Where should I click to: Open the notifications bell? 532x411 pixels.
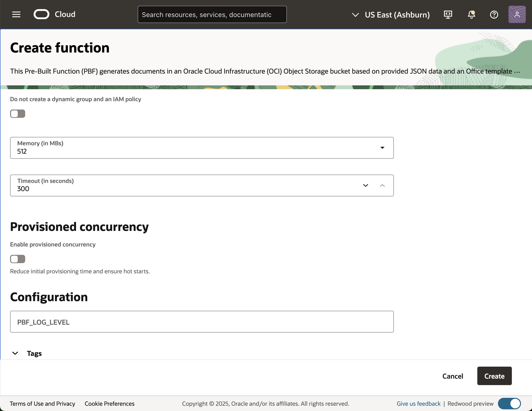pyautogui.click(x=471, y=15)
